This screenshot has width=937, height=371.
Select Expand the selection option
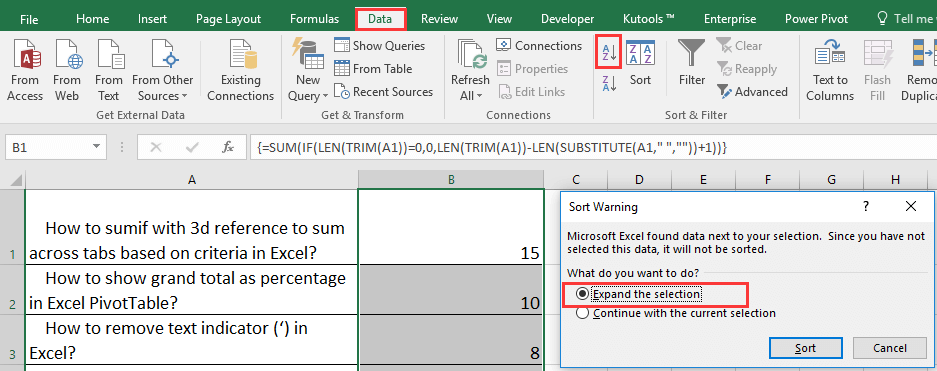pos(638,294)
